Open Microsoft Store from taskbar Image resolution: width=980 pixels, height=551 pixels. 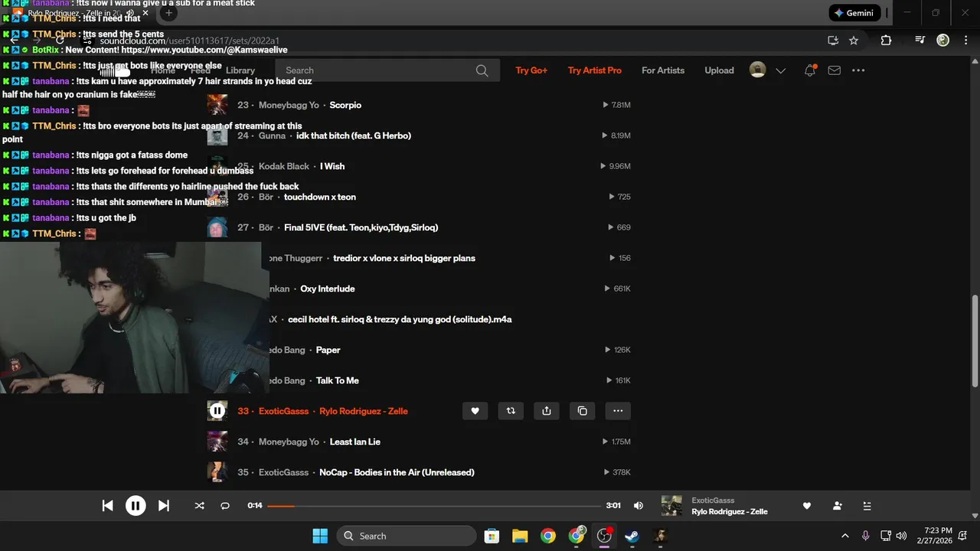492,536
